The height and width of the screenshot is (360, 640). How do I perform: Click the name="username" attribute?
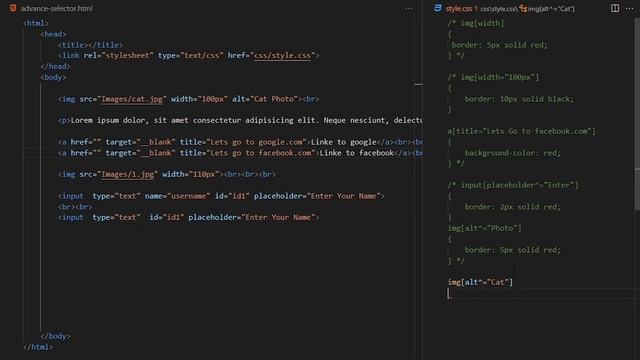point(178,196)
